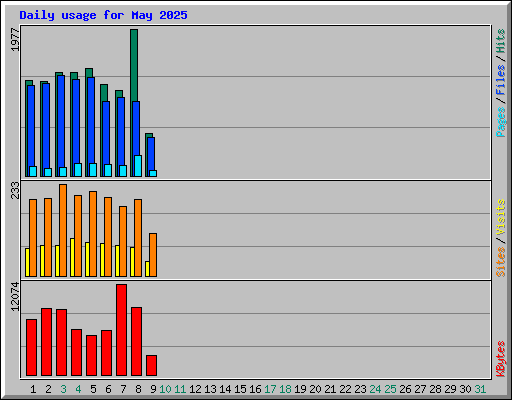Viewport: 512px width, 400px height.
Task: Click the x-axis day label 10
Action: (165, 389)
